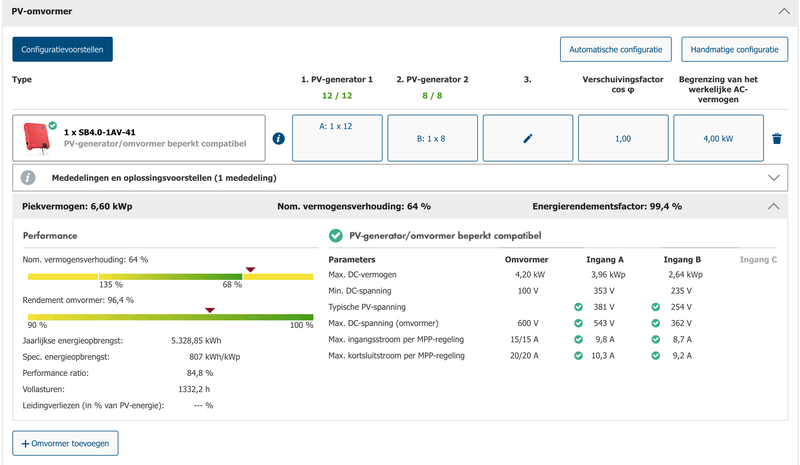The image size is (800, 465).
Task: Click the pencil edit icon for input 3
Action: (x=528, y=138)
